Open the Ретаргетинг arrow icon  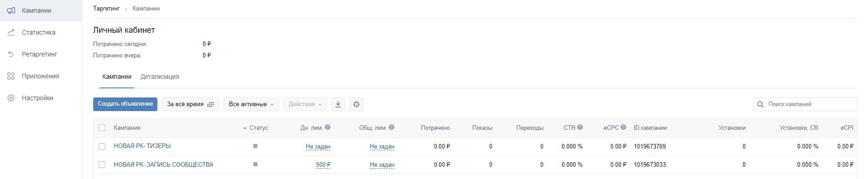tap(11, 54)
